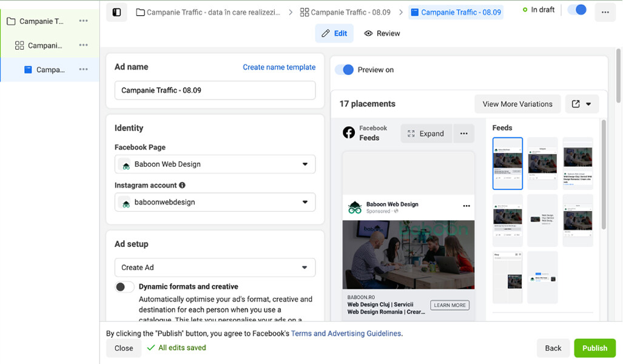The height and width of the screenshot is (364, 623).
Task: Click the Ad name input field
Action: point(215,90)
